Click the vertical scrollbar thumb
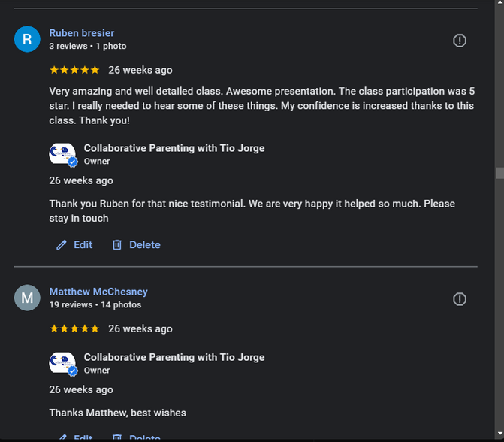This screenshot has height=442, width=504. click(499, 172)
